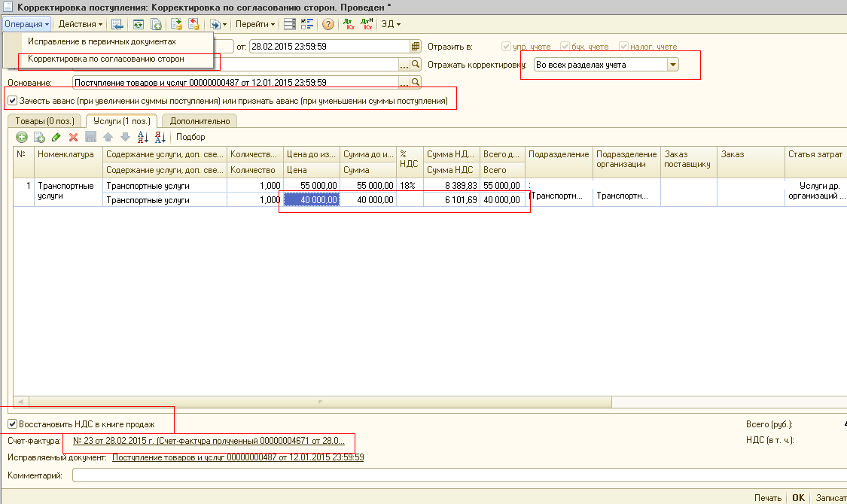Click scrollbar left arrow under table

pyautogui.click(x=21, y=402)
